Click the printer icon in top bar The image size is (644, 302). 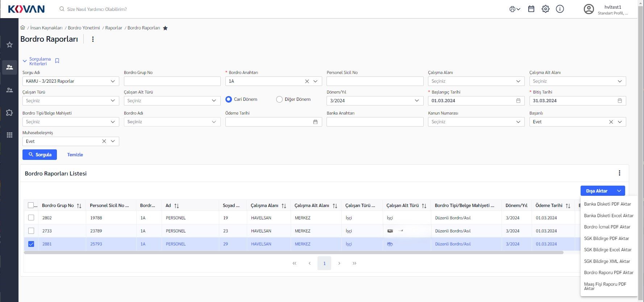pyautogui.click(x=512, y=9)
